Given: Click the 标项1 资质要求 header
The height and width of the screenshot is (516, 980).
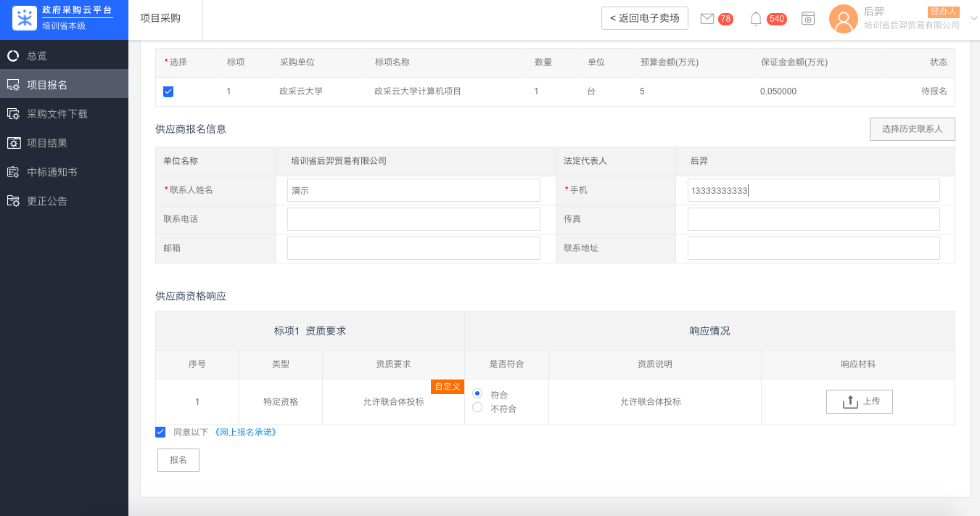Looking at the screenshot, I should [310, 331].
